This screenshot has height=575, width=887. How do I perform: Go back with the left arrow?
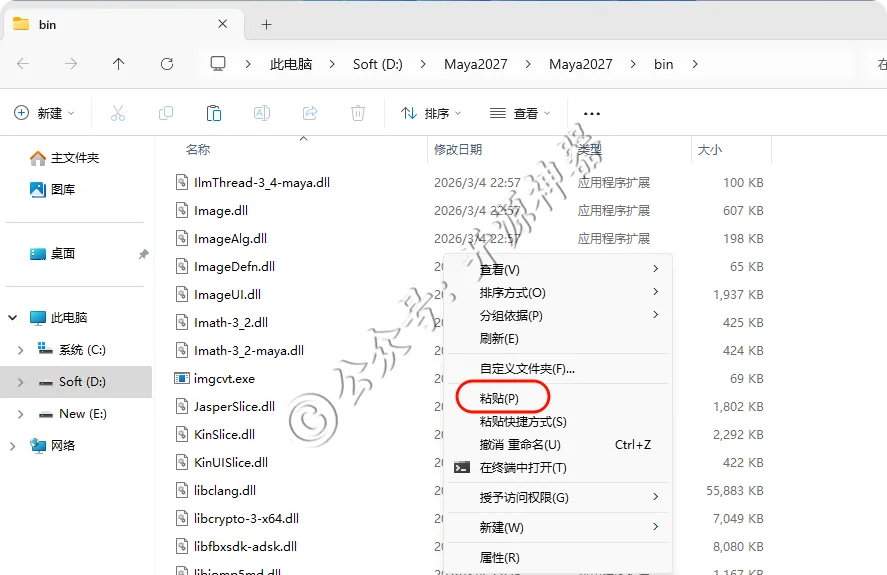[23, 64]
